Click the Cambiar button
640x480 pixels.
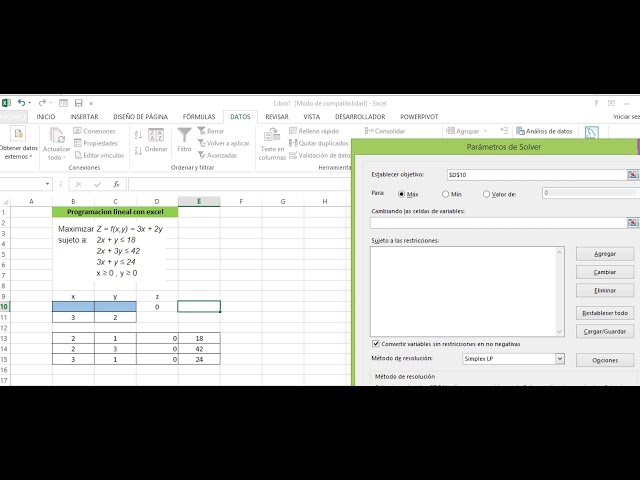pyautogui.click(x=604, y=272)
